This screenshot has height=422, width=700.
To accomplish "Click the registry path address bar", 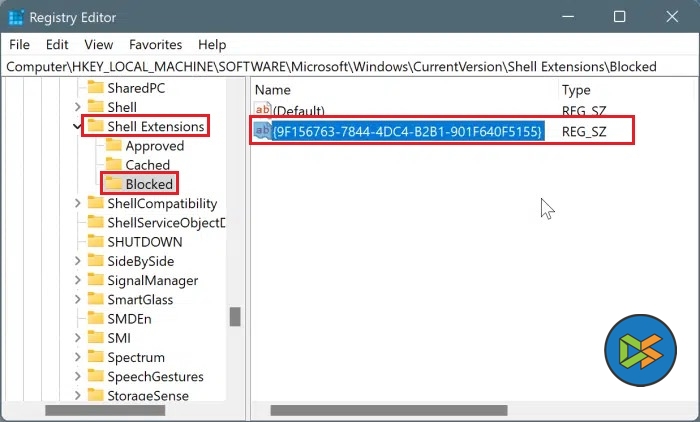I will click(x=350, y=67).
